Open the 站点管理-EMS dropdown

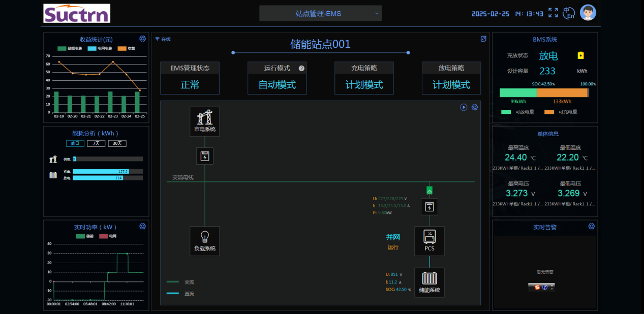320,14
